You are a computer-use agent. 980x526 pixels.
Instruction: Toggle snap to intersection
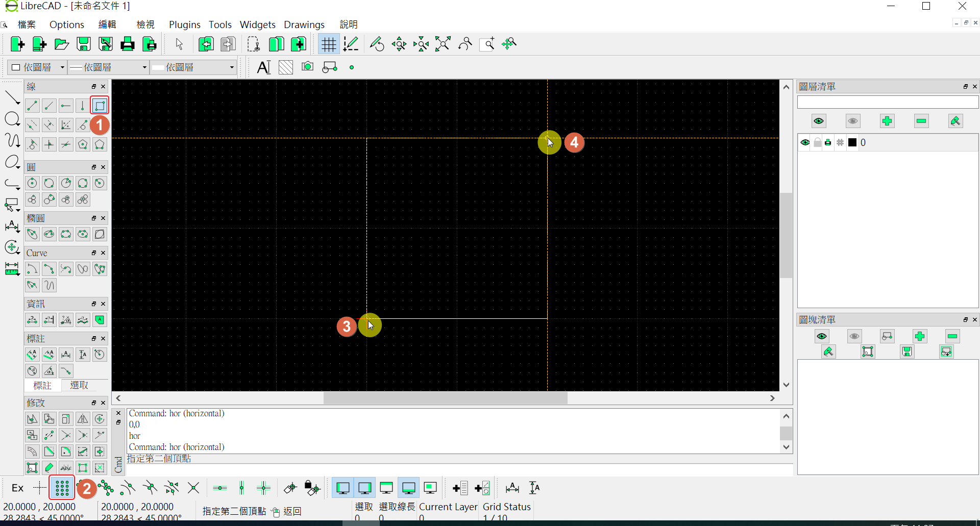point(193,488)
